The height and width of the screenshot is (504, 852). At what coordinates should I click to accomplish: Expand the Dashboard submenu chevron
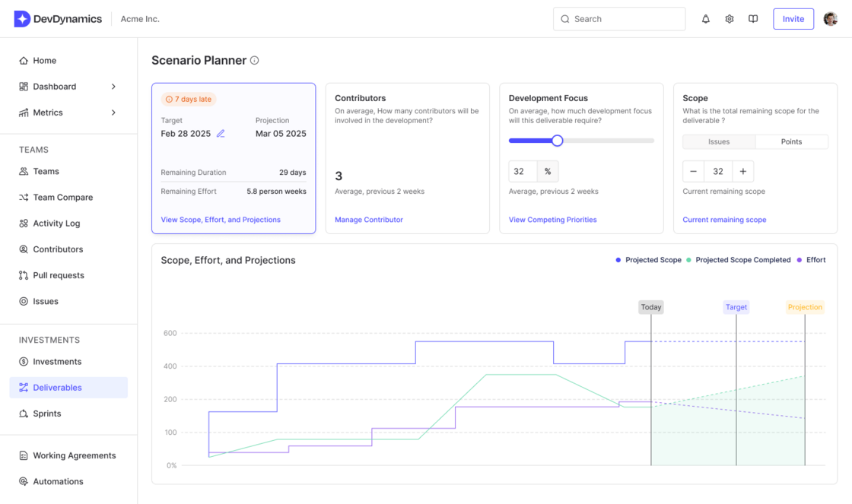coord(113,87)
